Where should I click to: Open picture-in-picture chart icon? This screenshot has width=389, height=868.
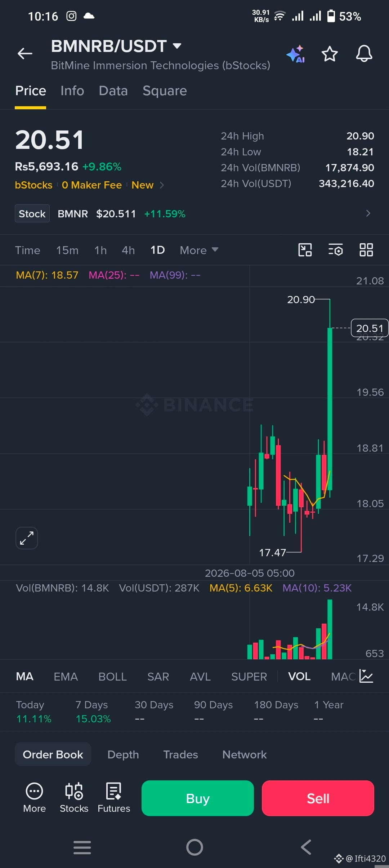[305, 250]
